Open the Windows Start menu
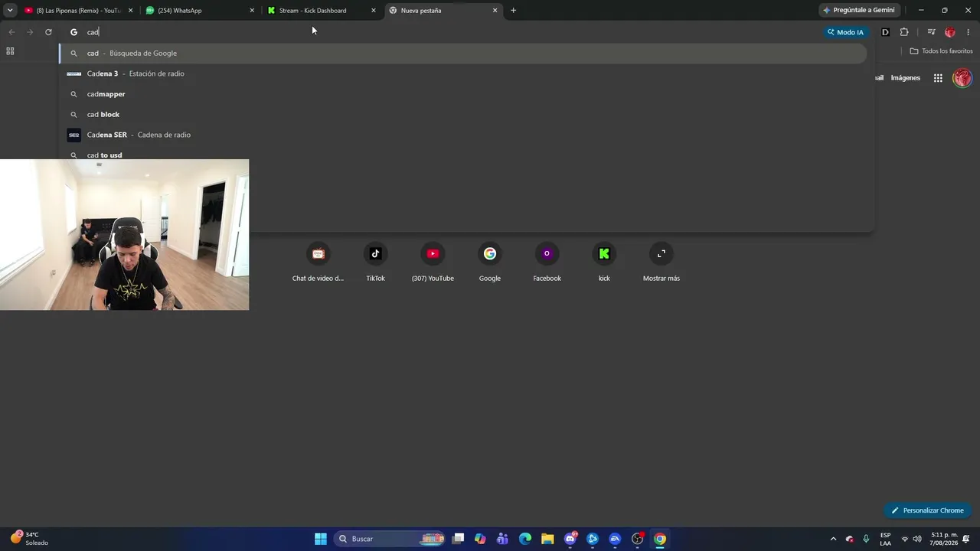This screenshot has width=980, height=551. click(321, 539)
